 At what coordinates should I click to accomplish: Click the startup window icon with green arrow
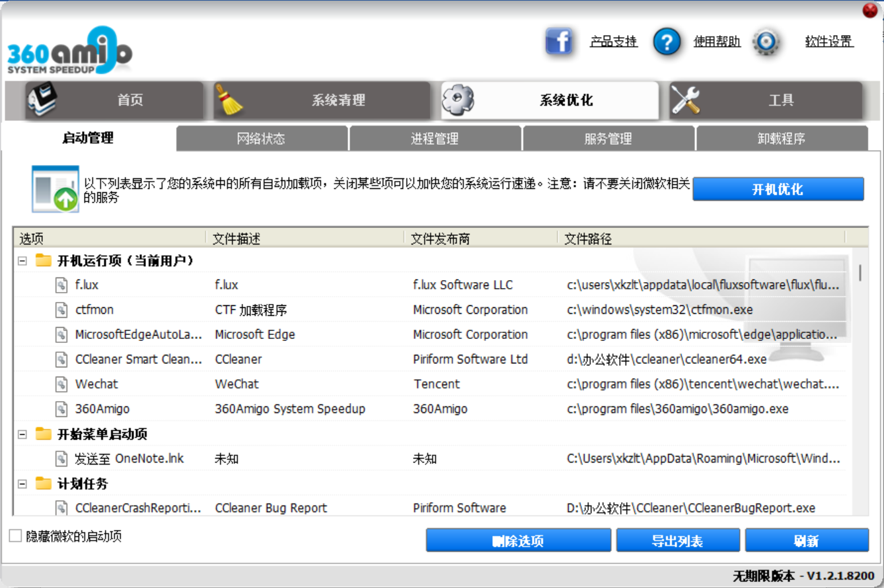(55, 189)
